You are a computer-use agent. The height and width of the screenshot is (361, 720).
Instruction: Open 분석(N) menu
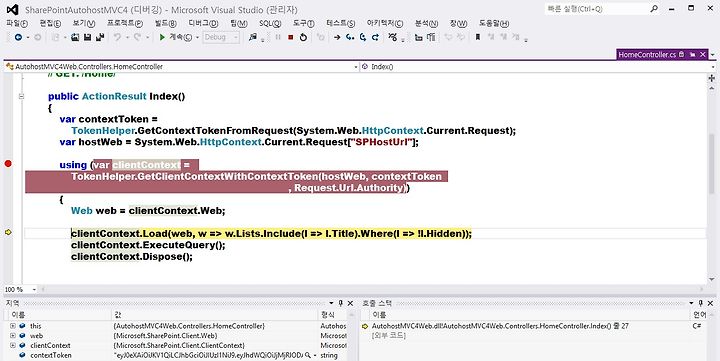click(426, 23)
